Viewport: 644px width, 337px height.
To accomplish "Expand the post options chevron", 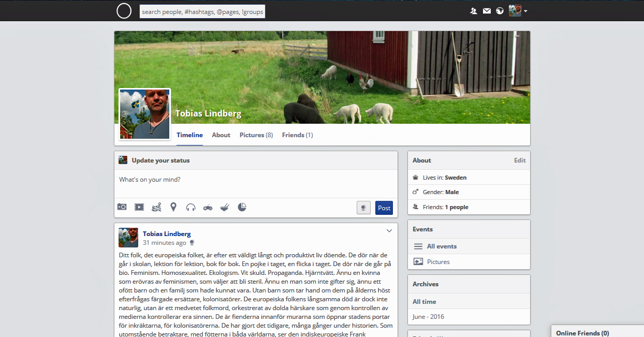I will coord(389,231).
